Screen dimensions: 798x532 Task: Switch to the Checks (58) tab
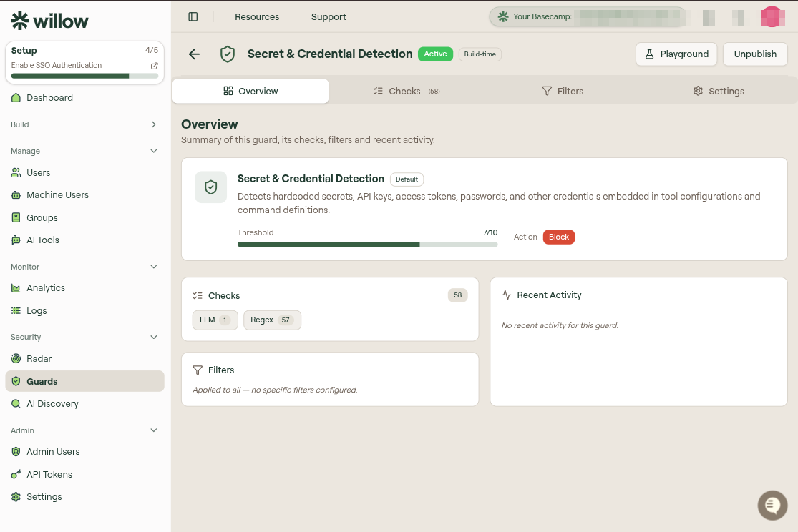pyautogui.click(x=406, y=91)
